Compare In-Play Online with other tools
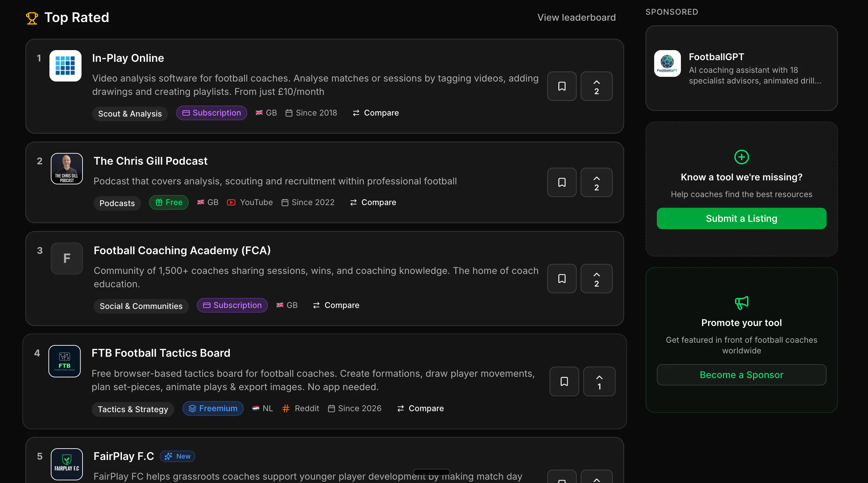Screen dimensions: 868x483 point(376,113)
